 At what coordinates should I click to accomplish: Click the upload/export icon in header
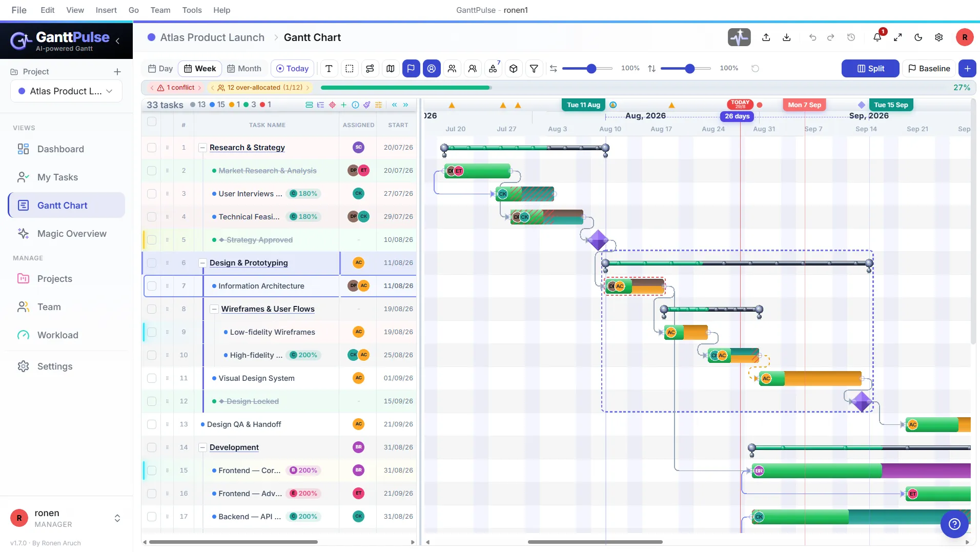[x=766, y=37]
